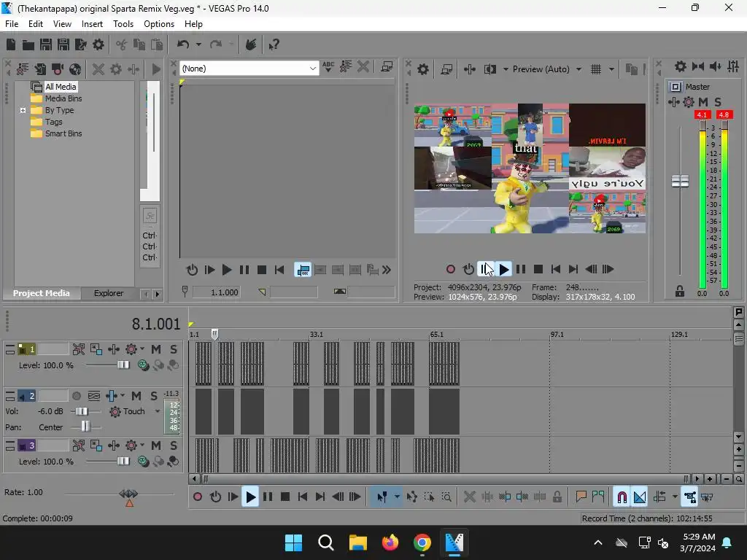
Task: Solo audio Track 2
Action: tap(154, 396)
